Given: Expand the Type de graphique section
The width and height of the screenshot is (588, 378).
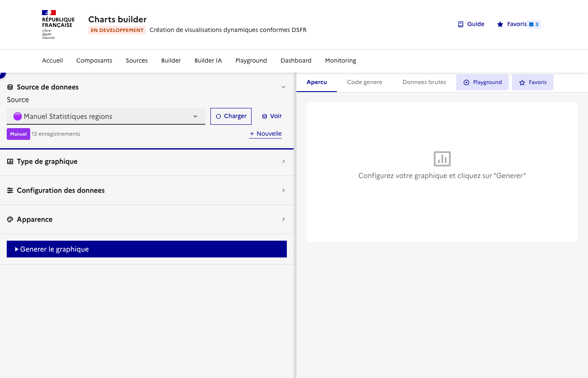Looking at the screenshot, I should coord(283,161).
